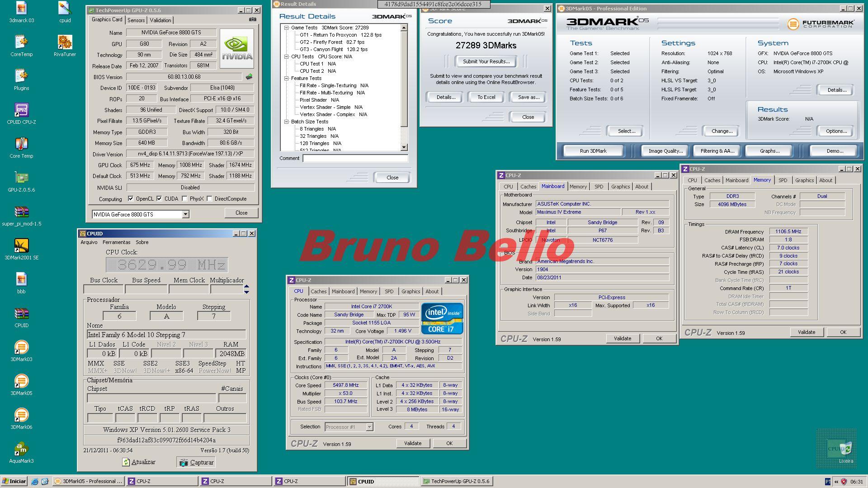Click the Intel Core i7 logo in CPU-Z

[x=442, y=319]
